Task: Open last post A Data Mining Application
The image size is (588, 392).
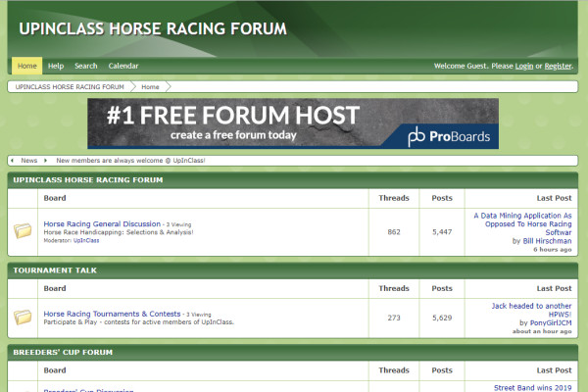Action: [522, 224]
